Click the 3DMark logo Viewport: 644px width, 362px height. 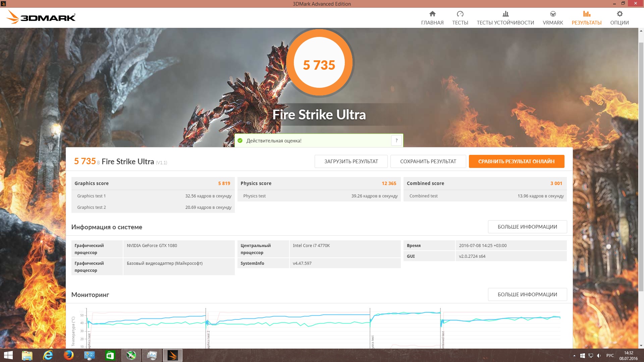click(x=41, y=17)
